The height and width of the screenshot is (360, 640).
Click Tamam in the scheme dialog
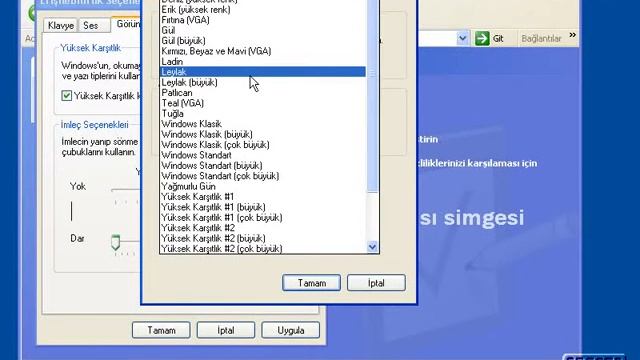311,283
